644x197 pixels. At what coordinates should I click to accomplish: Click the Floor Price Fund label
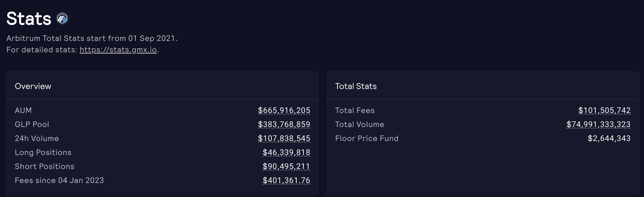point(367,138)
